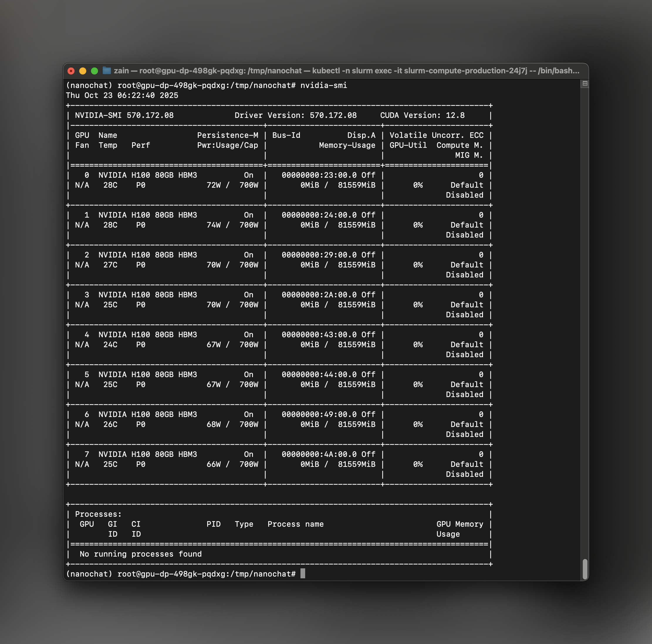Click the CUDA Version 12.8 text
652x644 pixels.
pyautogui.click(x=422, y=115)
